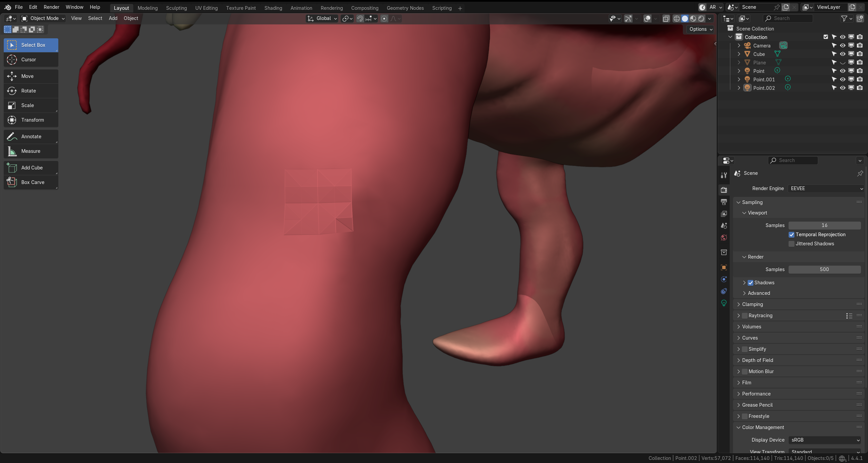This screenshot has width=868, height=463.
Task: Open the Scene properties tab icon
Action: click(x=724, y=226)
